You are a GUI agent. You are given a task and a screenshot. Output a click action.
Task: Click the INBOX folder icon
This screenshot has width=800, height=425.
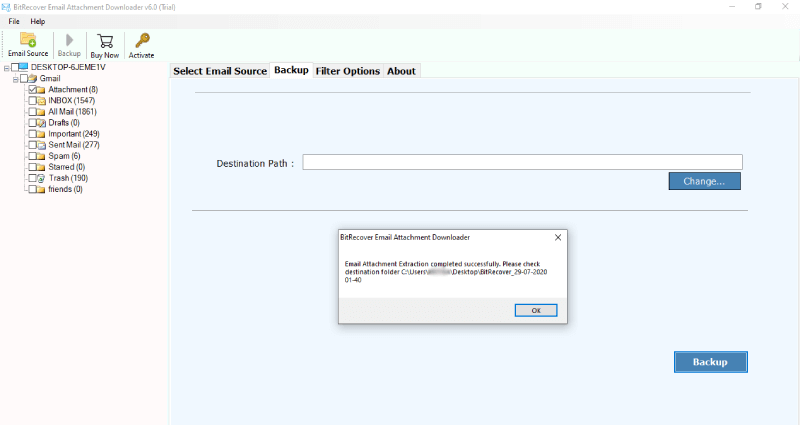tap(41, 101)
